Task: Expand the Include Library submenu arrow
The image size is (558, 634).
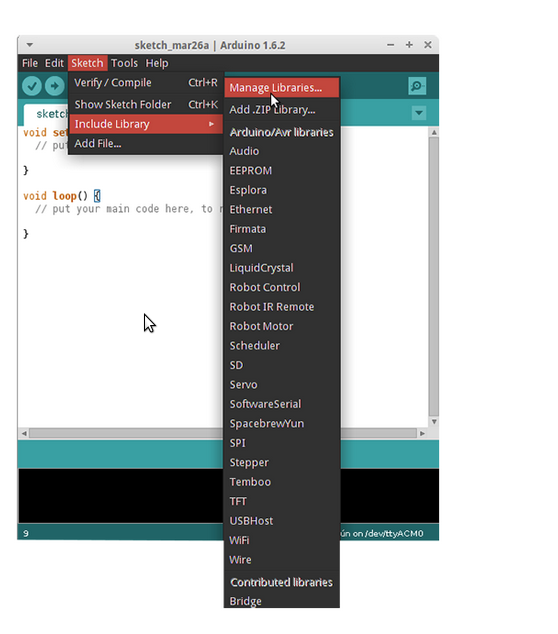Action: tap(211, 124)
